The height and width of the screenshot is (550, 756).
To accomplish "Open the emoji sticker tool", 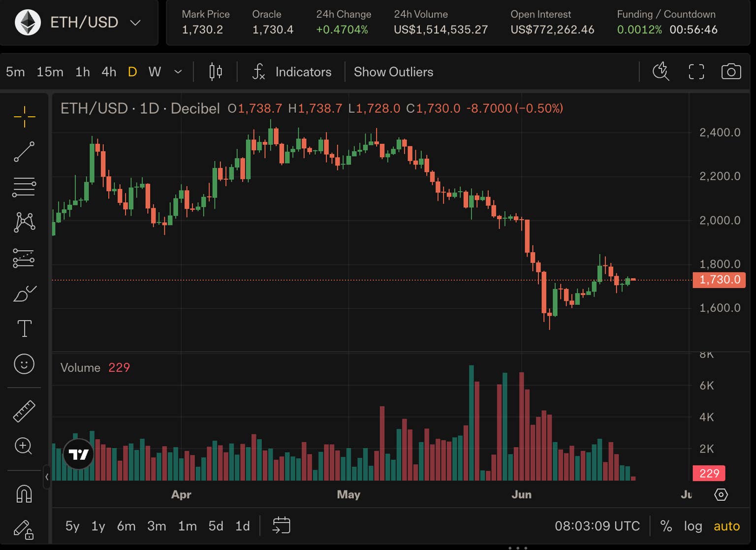I will tap(24, 364).
